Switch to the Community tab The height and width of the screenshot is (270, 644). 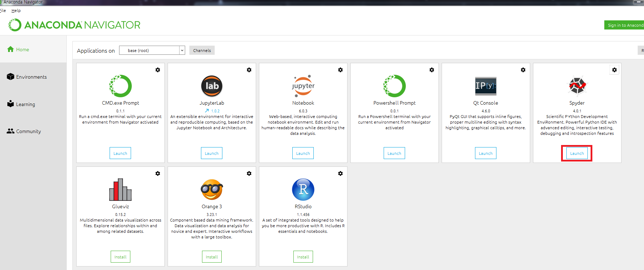tap(33, 131)
